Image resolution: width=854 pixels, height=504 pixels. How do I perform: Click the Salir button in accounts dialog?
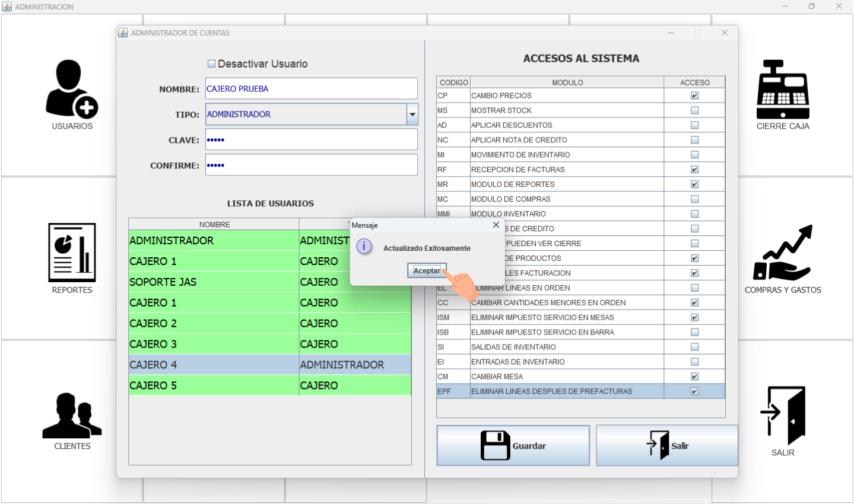click(666, 445)
